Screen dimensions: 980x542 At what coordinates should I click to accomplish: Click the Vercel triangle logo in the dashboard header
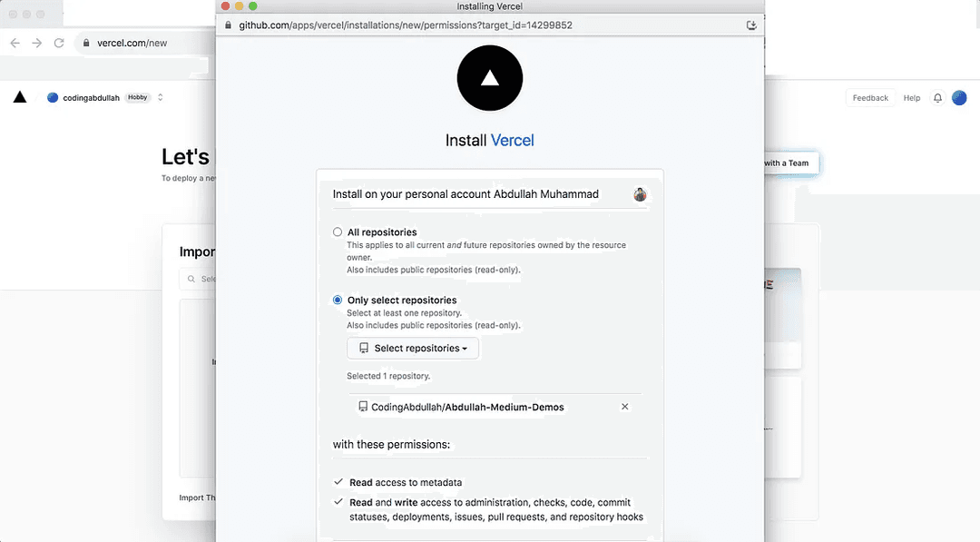coord(20,97)
